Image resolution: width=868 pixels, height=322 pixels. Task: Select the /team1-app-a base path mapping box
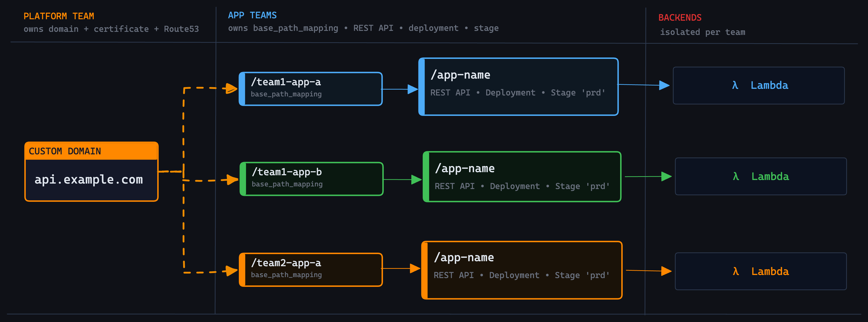311,89
